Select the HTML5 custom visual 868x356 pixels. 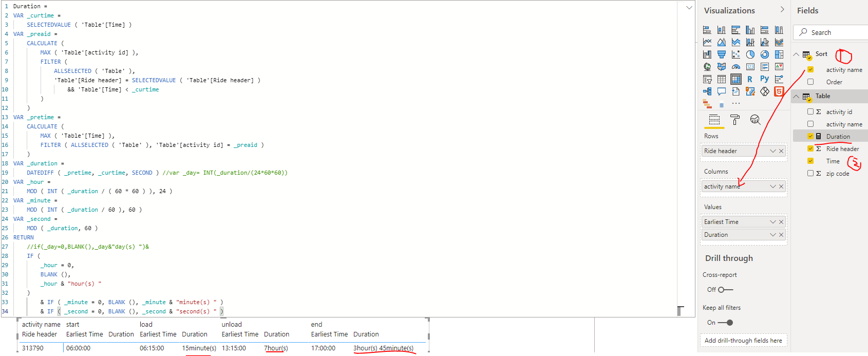[x=779, y=91]
